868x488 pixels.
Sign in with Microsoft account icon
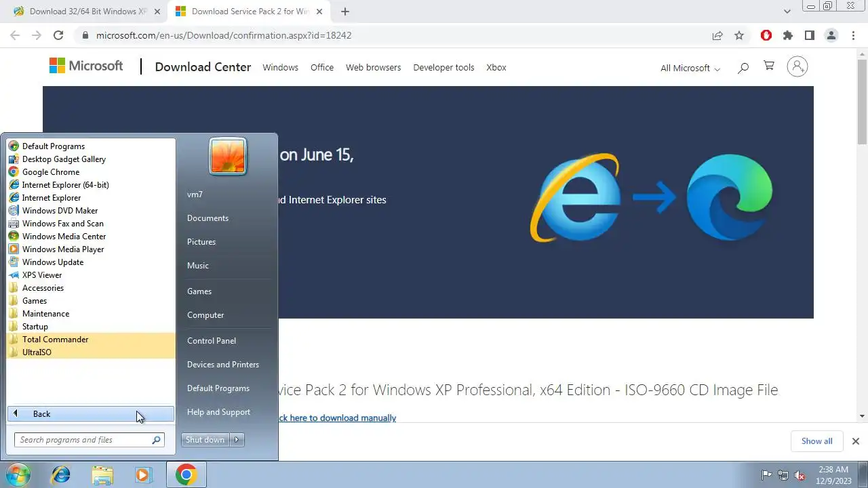[797, 66]
